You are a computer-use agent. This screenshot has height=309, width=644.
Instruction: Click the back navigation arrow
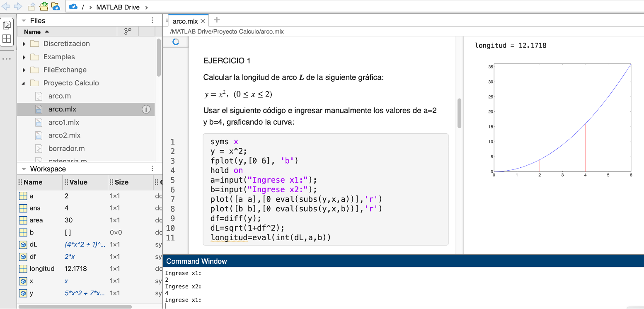(6, 7)
